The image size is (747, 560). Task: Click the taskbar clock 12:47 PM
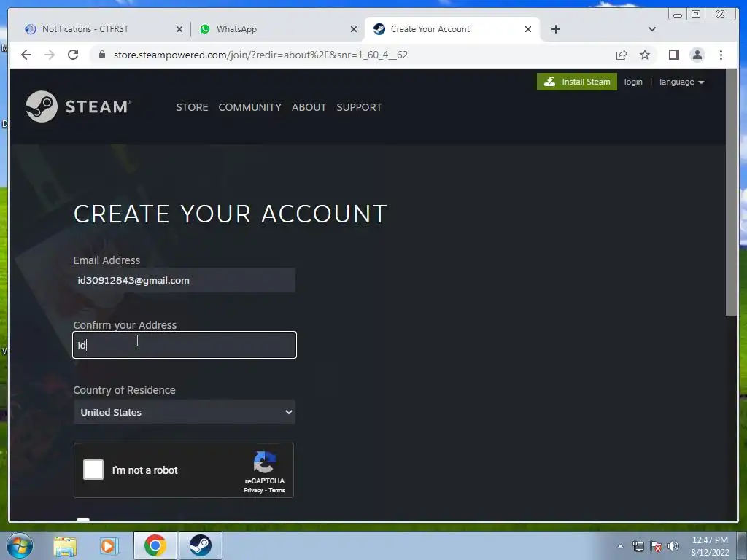coord(710,540)
